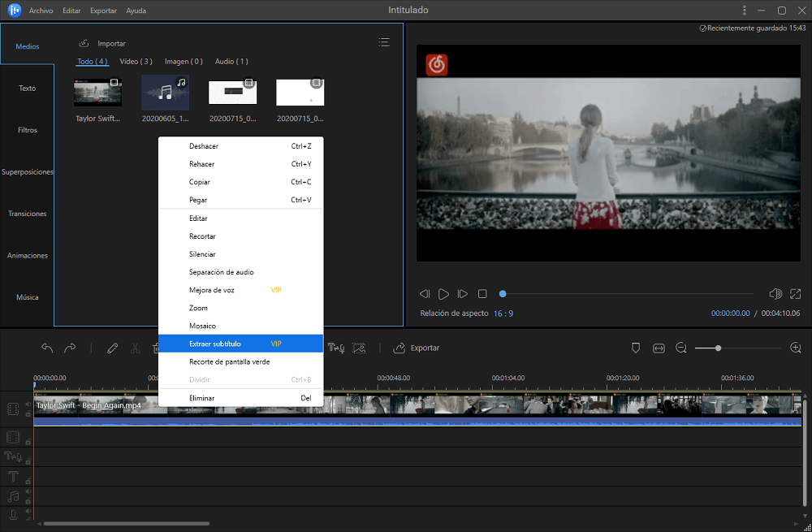Click the undo arrow in timeline toolbar
812x532 pixels.
coord(47,348)
